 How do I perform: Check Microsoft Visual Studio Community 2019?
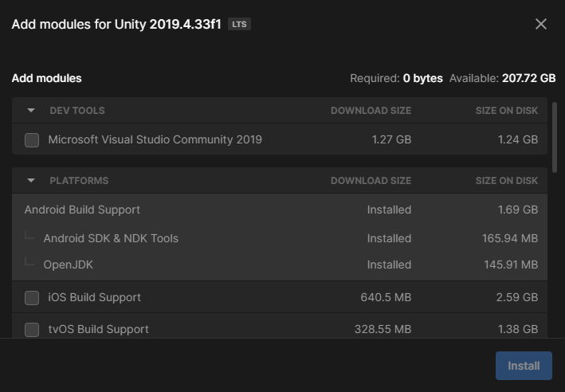(32, 139)
